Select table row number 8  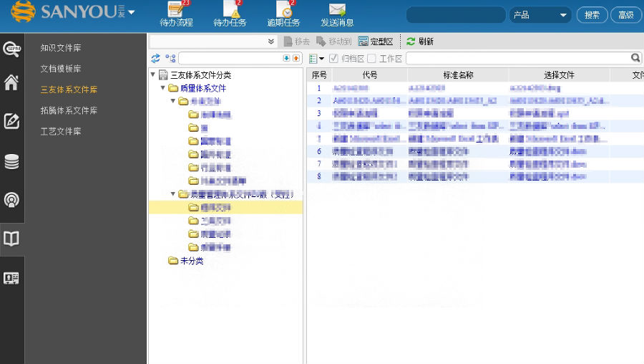coord(475,176)
